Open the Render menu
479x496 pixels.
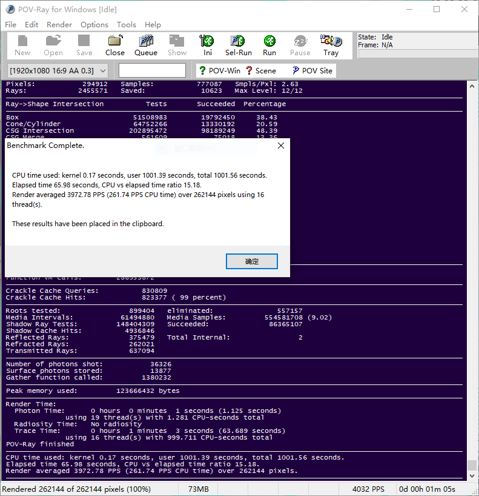[59, 25]
